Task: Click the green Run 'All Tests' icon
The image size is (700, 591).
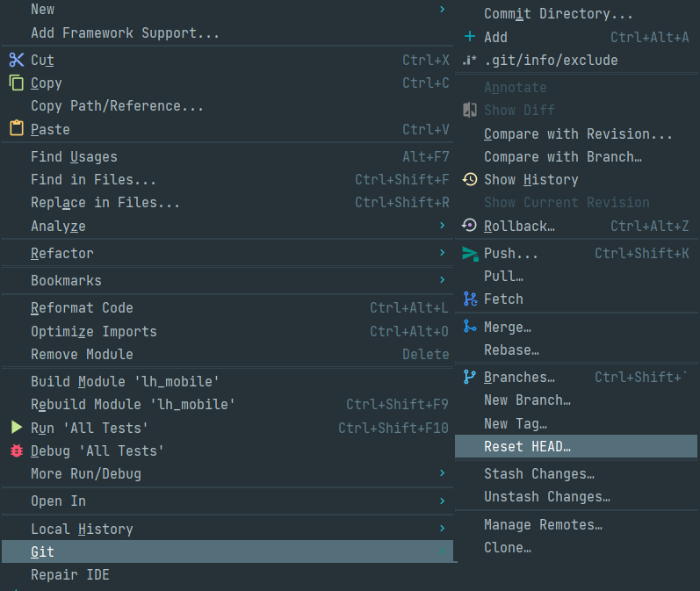Action: click(17, 428)
